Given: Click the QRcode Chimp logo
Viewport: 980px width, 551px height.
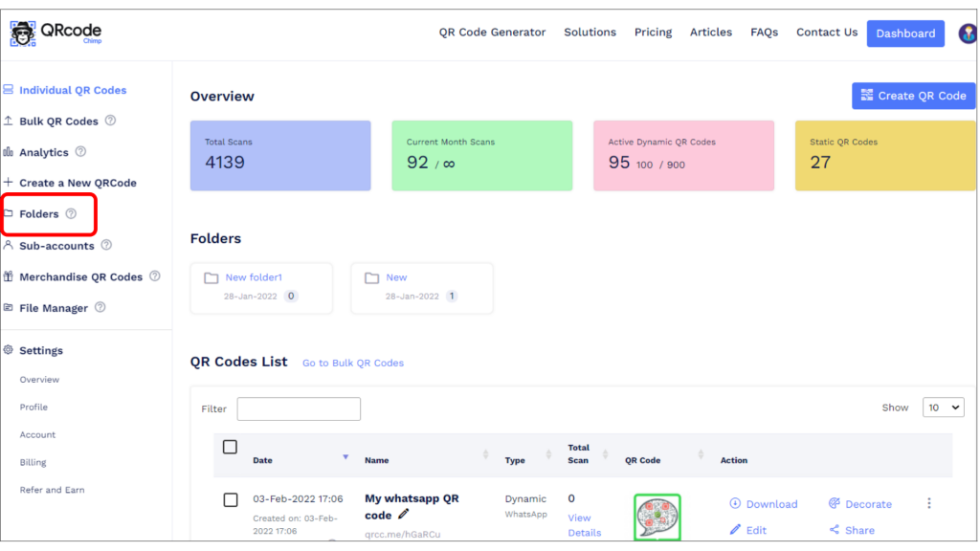Looking at the screenshot, I should [56, 33].
